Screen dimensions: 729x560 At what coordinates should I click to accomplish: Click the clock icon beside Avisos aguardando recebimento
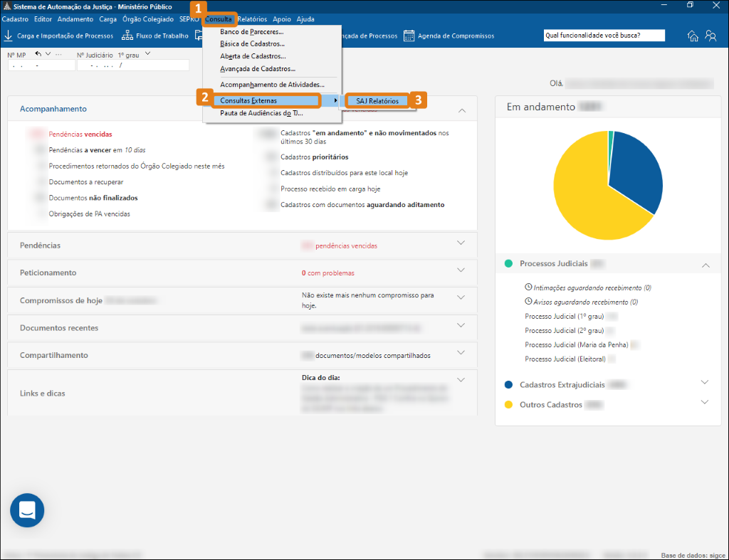point(528,301)
